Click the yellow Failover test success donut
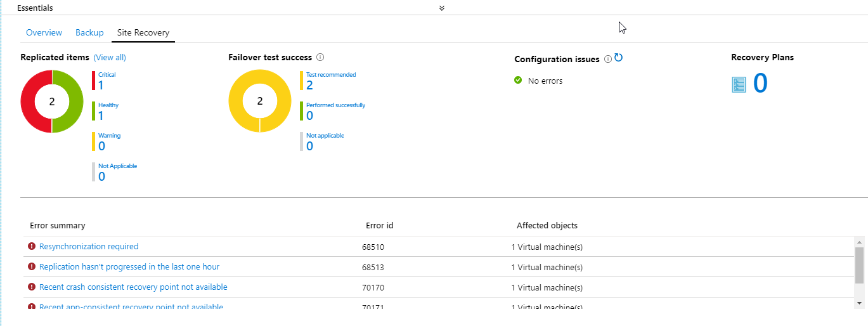 [238, 101]
